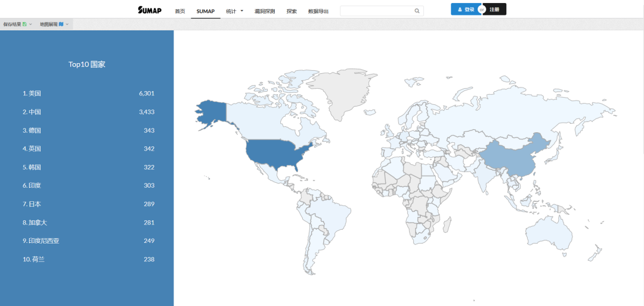Select the SUMAP navigation tab
Viewport: 644px width, 306px height.
(x=205, y=11)
